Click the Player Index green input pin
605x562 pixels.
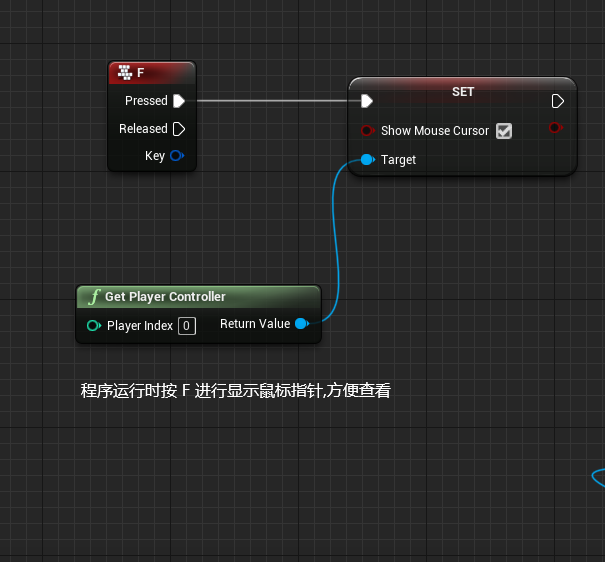[x=94, y=326]
